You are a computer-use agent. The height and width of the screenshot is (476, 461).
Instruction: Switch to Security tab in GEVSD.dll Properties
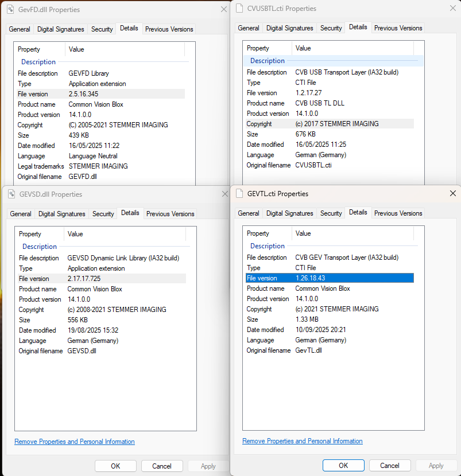point(103,214)
